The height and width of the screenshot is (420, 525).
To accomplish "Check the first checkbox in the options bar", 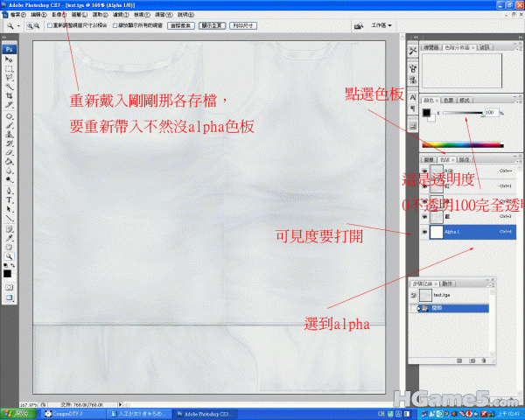I will click(x=49, y=26).
